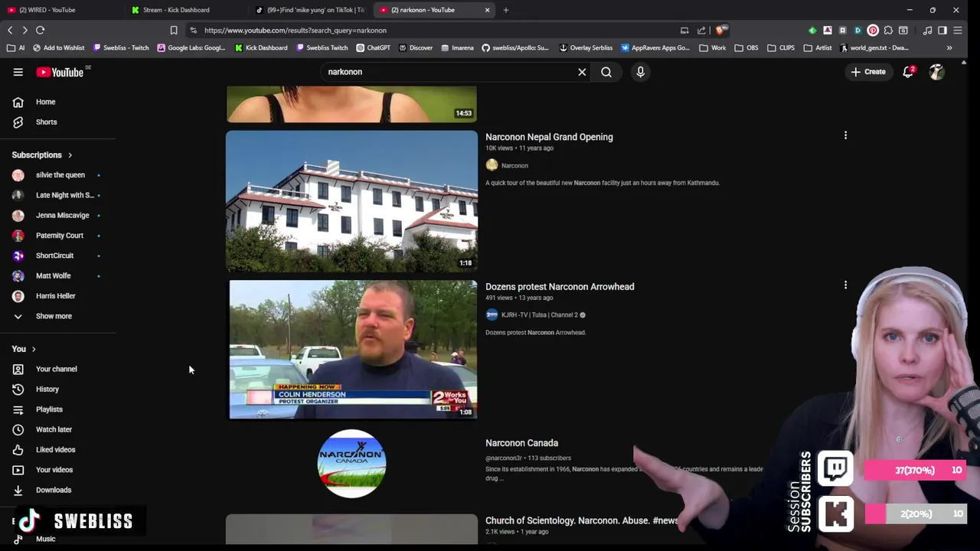Expand Subscriptions section chevron
Viewport: 980px width, 551px height.
click(70, 155)
